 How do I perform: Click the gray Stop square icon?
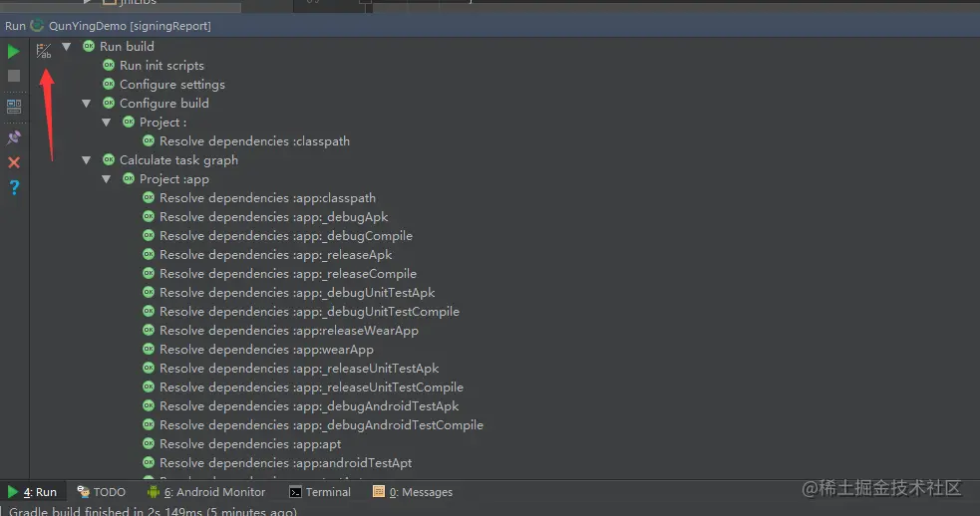14,76
